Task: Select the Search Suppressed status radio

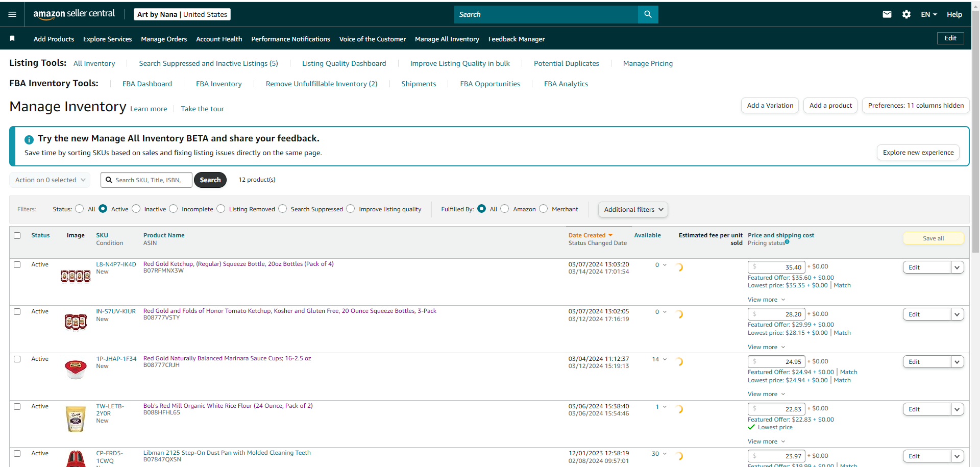Action: pos(283,209)
